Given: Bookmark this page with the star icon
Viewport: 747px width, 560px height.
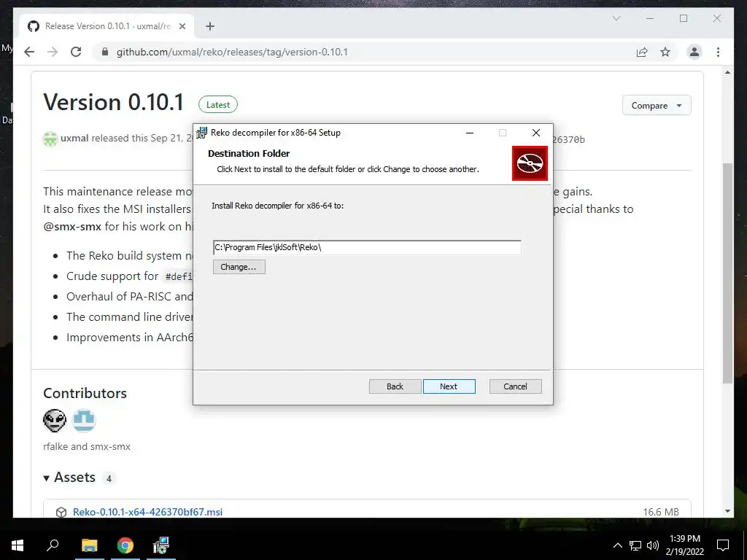Looking at the screenshot, I should [665, 52].
